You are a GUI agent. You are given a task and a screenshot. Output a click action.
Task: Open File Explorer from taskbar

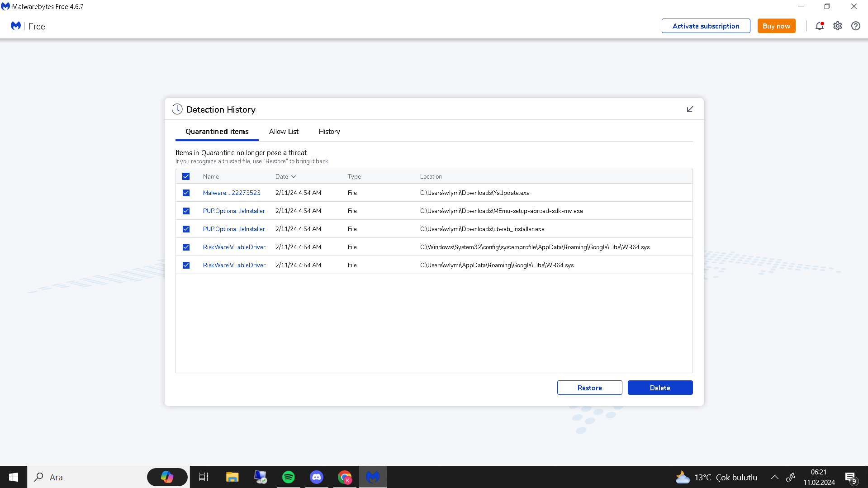232,477
